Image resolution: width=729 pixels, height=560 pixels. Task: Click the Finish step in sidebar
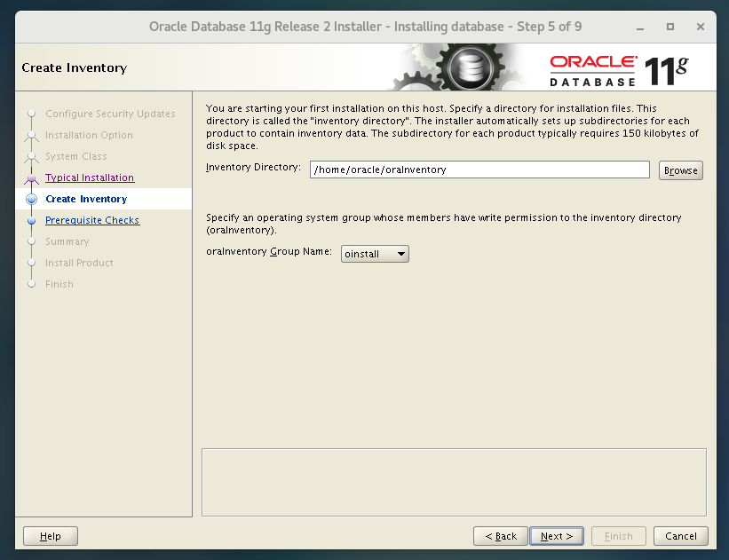(59, 284)
